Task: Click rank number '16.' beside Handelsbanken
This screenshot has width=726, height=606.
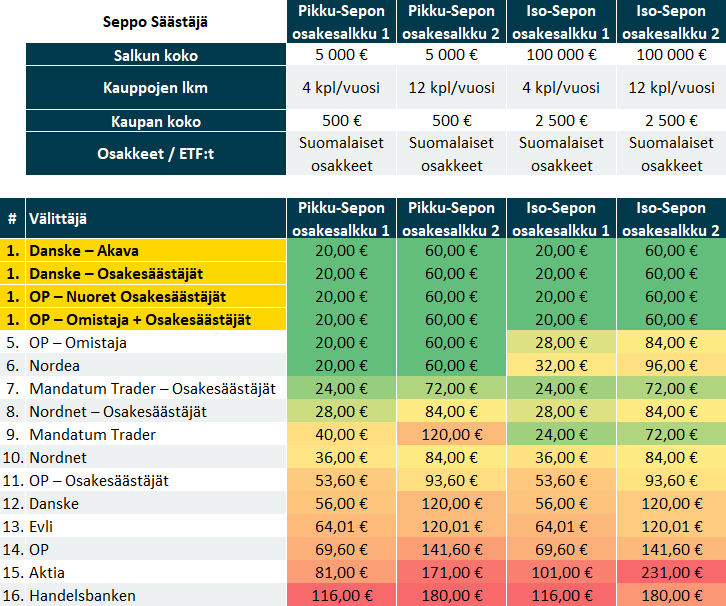Action: tap(13, 595)
